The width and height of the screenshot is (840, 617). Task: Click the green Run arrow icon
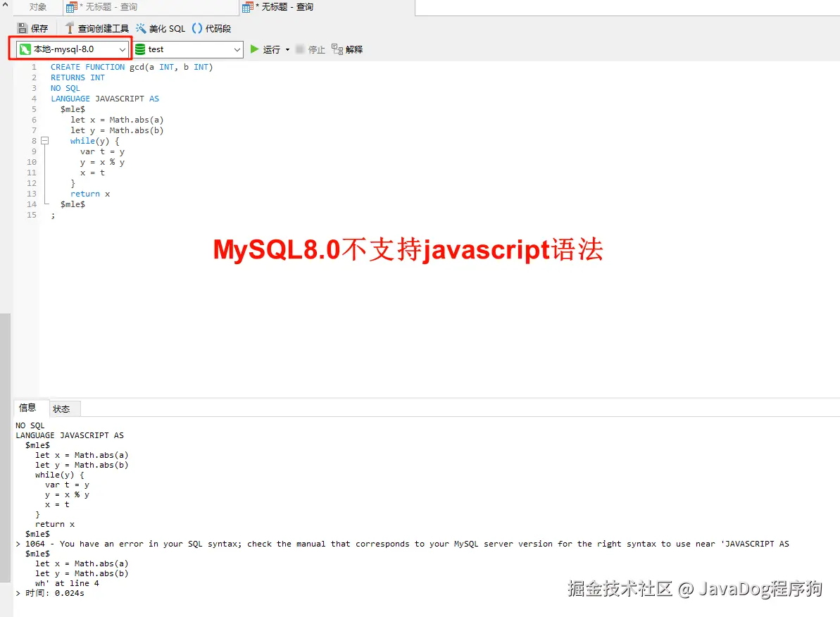[254, 49]
